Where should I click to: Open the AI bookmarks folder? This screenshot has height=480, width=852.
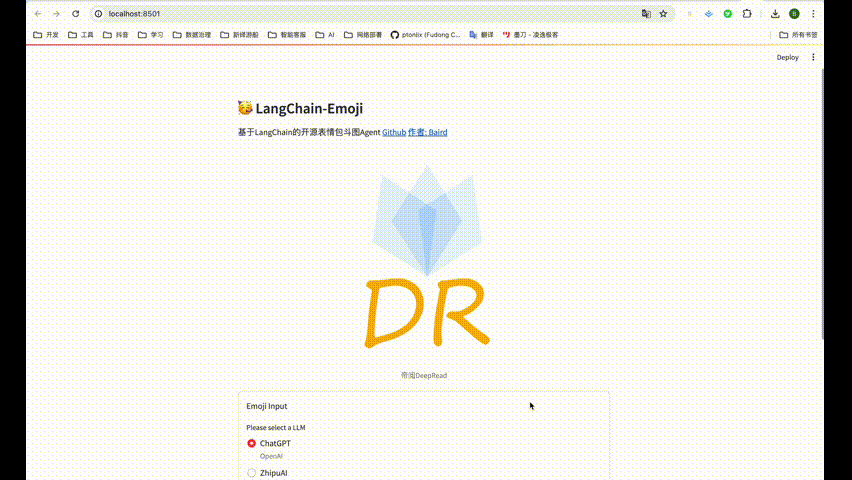tap(325, 35)
